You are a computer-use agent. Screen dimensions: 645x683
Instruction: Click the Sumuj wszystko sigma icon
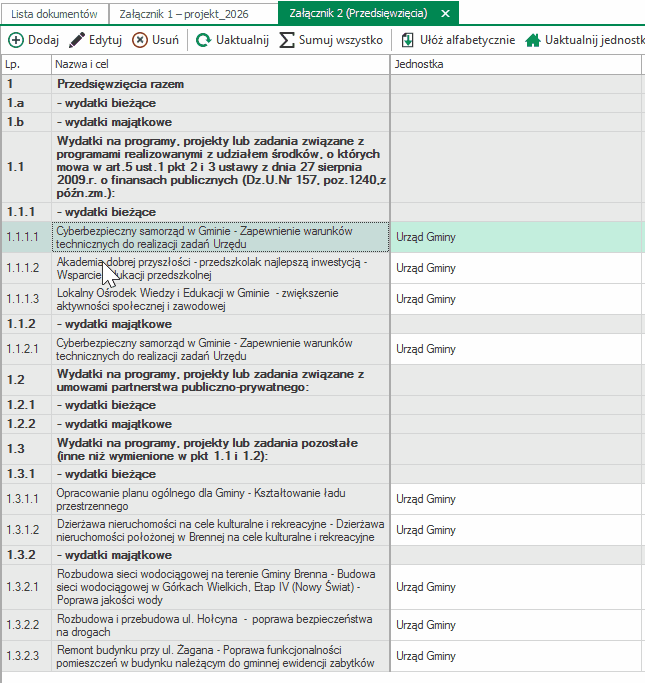287,40
